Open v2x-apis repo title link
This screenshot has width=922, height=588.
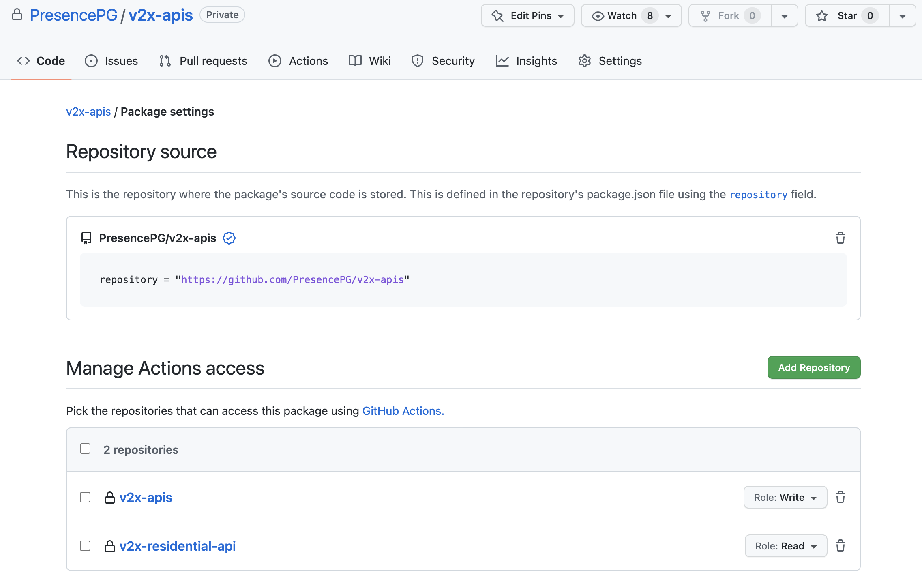coord(161,15)
